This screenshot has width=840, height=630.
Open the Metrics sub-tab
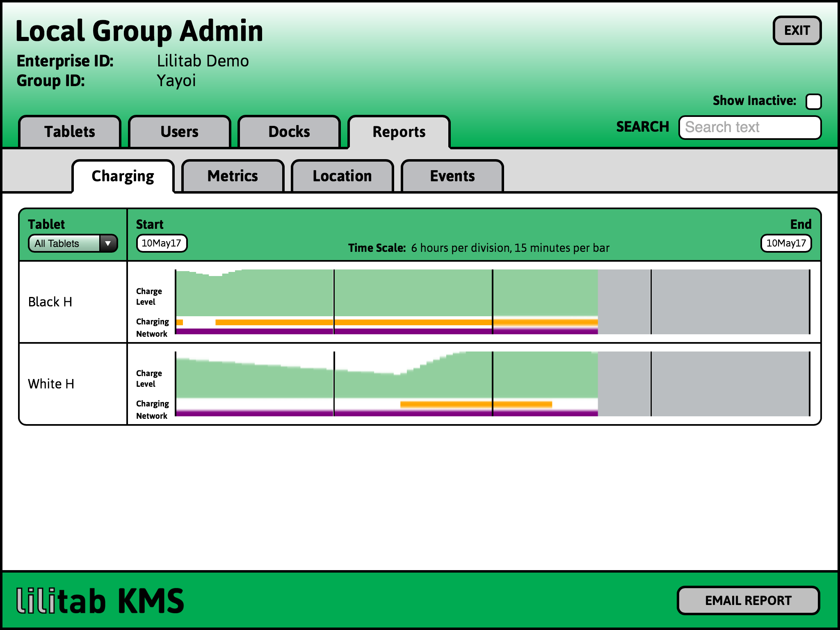pyautogui.click(x=233, y=176)
